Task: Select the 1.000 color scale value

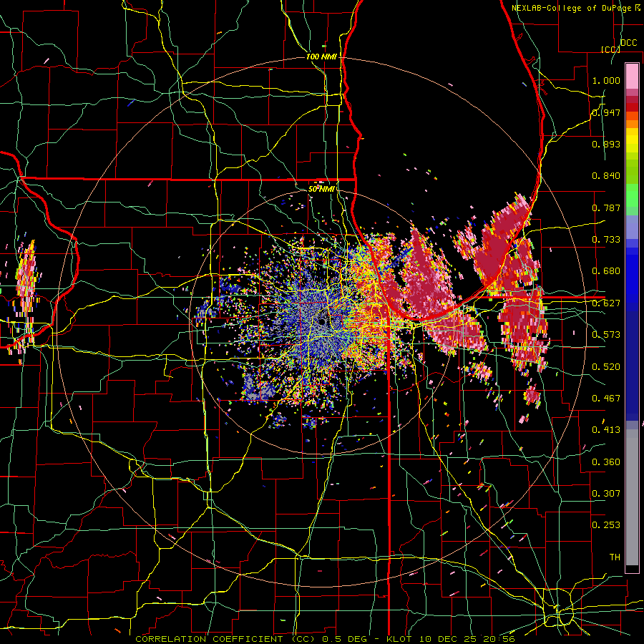Action: point(606,80)
